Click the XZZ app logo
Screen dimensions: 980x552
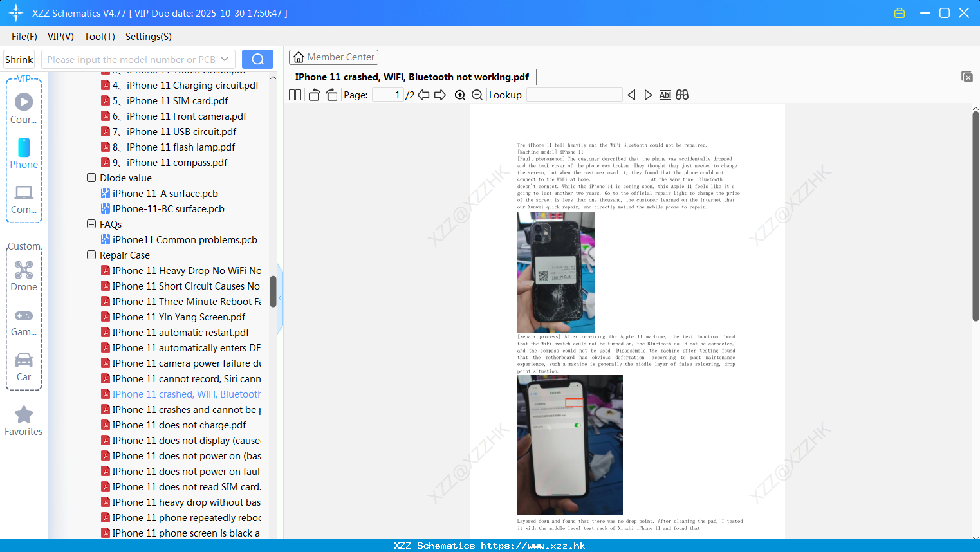click(x=16, y=13)
